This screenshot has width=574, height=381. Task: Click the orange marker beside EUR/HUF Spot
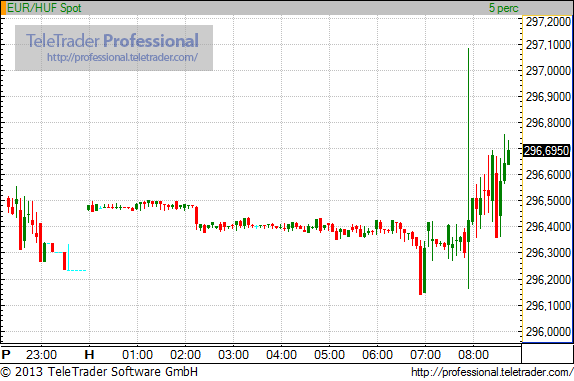[3, 8]
